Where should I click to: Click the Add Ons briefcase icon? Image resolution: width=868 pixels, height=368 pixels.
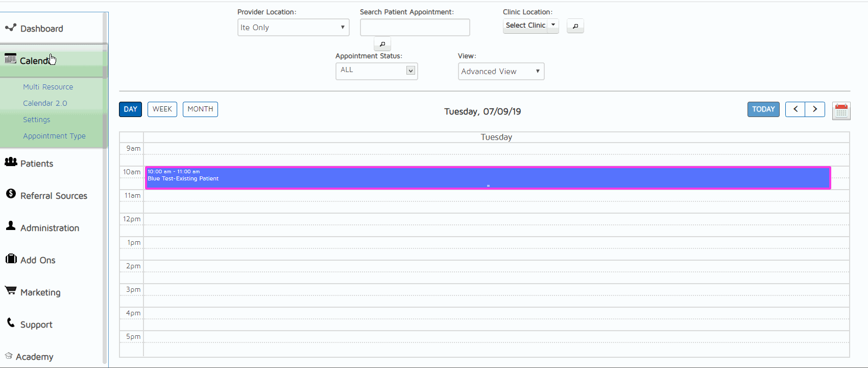pyautogui.click(x=11, y=259)
